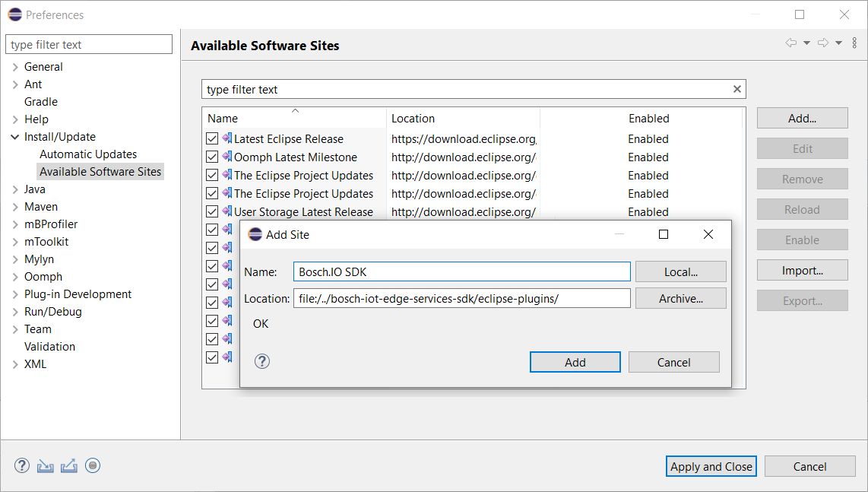This screenshot has width=868, height=492.
Task: Expand the General tree node
Action: tap(15, 67)
